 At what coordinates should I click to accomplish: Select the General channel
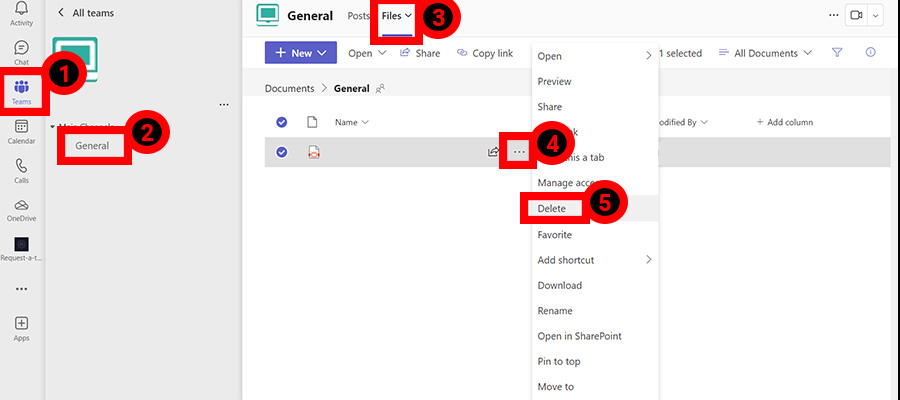pos(93,146)
